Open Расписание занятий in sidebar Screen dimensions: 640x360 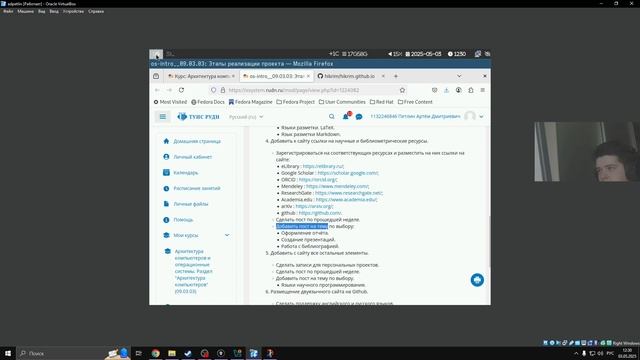click(197, 188)
